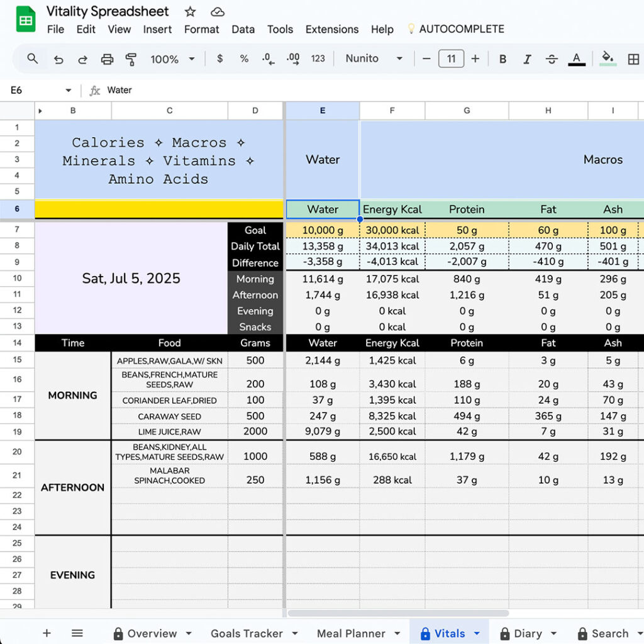Redo the last action

[x=82, y=59]
